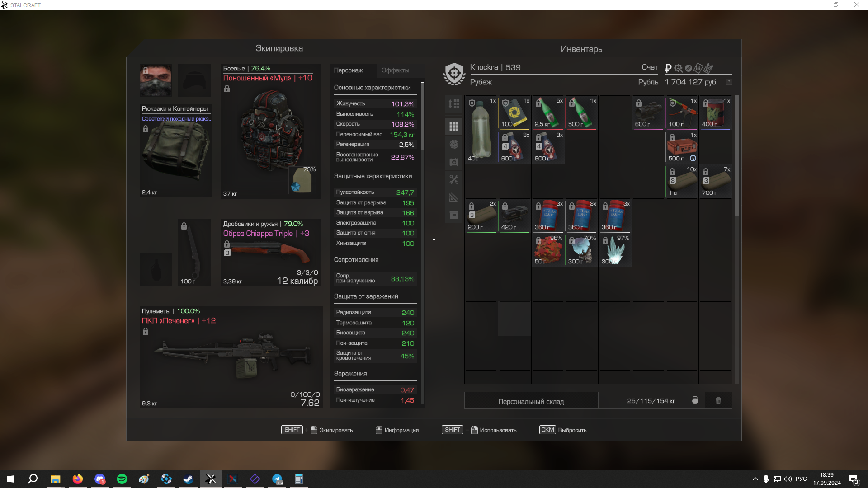Select the 420 g sight item
The width and height of the screenshot is (868, 488).
tap(514, 216)
